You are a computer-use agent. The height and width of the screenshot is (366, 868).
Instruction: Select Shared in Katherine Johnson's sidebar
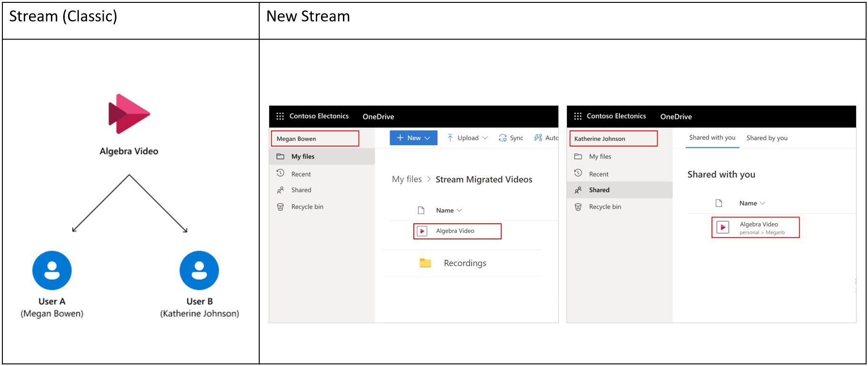[620, 190]
